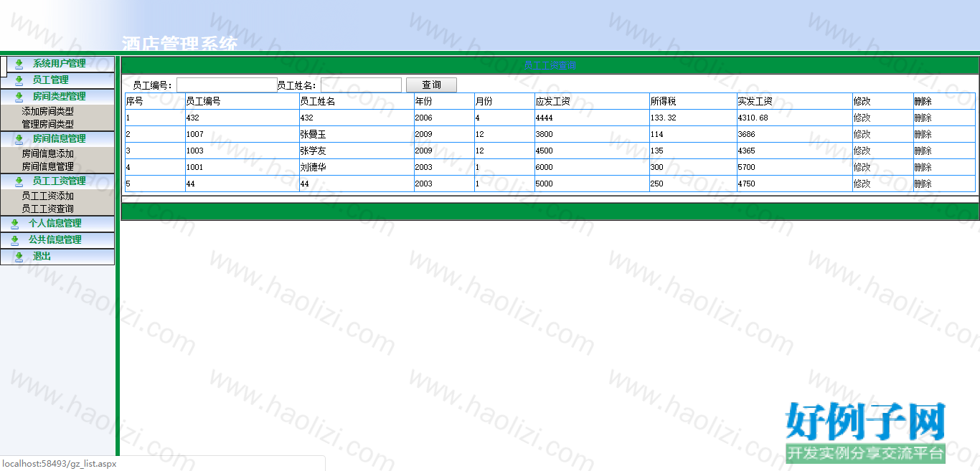Click the arrow icon beside 房间类型管理
The image size is (980, 471).
[x=19, y=97]
